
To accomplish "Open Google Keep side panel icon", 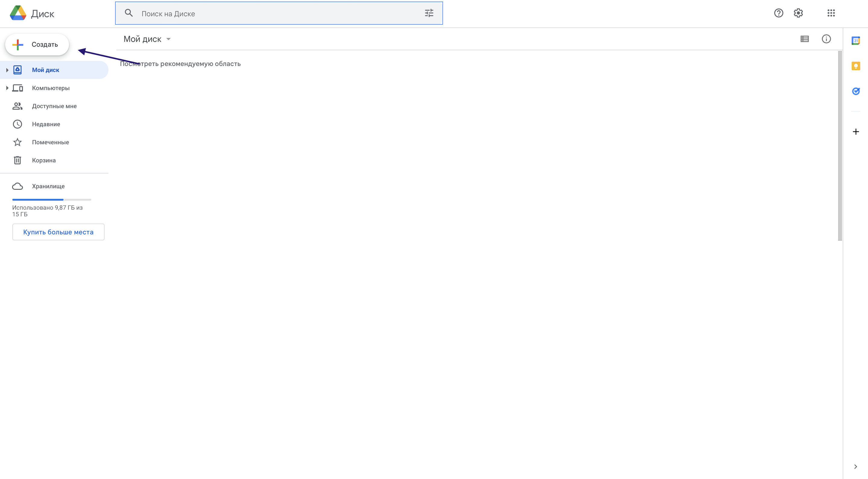I will pyautogui.click(x=856, y=66).
